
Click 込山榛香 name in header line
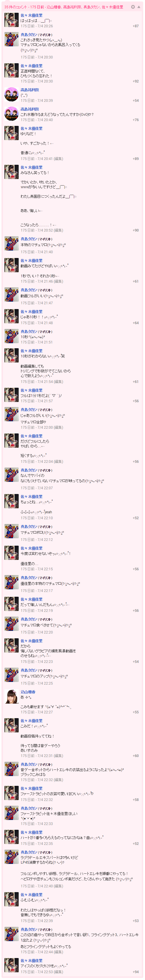(54, 7)
